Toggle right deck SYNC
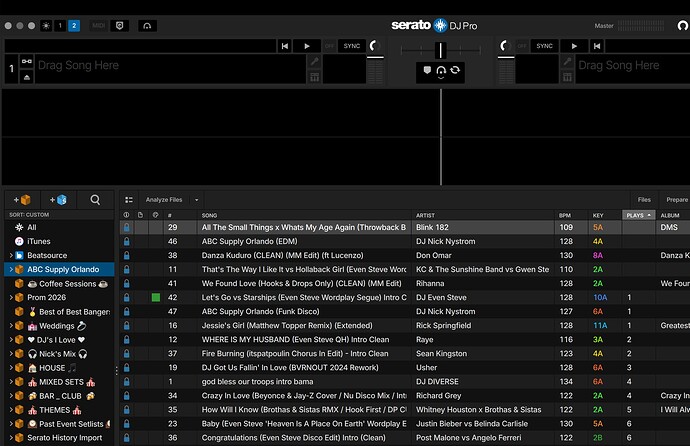The image size is (690, 446). pyautogui.click(x=544, y=46)
